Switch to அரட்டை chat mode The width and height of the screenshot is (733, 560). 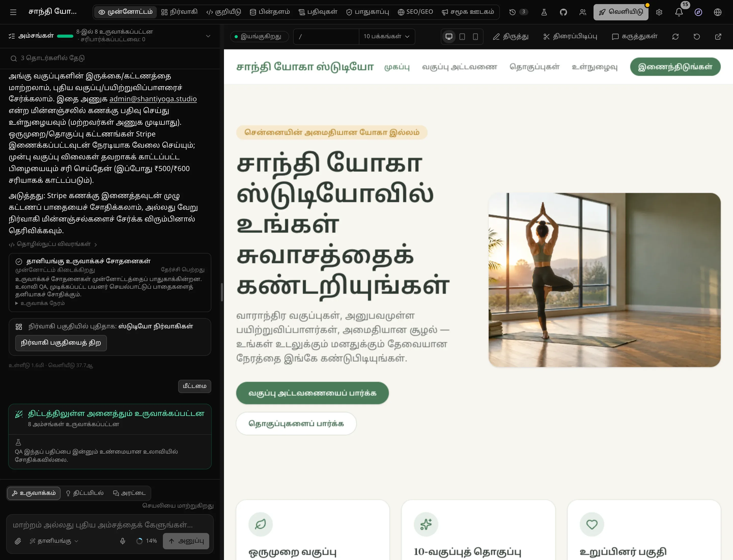129,493
